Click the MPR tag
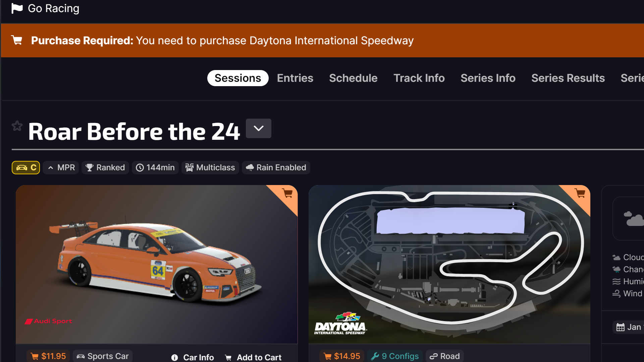Screen dimensions: 644x362 [x=61, y=168]
